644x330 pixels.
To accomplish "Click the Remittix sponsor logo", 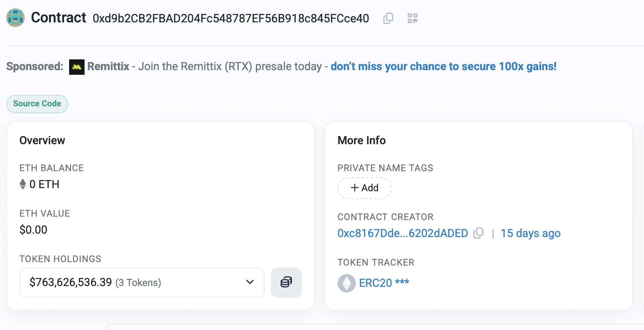I will (x=77, y=67).
